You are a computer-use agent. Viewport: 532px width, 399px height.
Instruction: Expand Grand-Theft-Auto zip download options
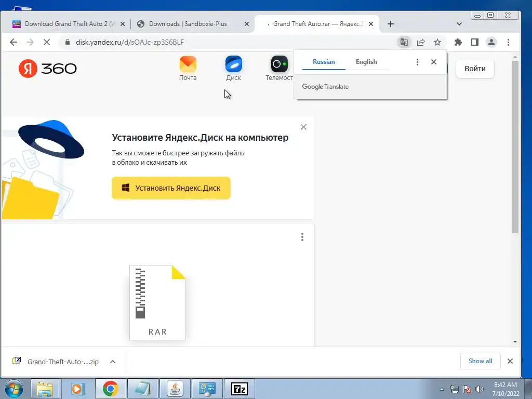pos(113,362)
